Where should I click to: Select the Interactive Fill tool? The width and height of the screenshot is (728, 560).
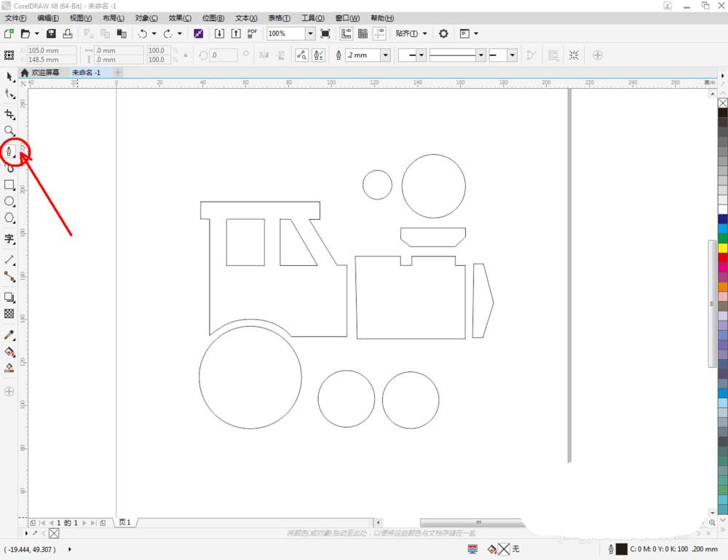(9, 352)
